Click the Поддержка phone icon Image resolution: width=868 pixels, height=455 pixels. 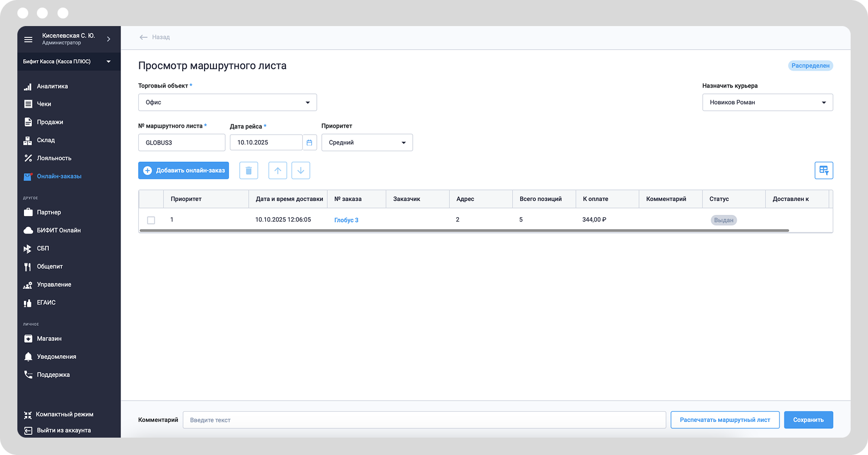coord(28,375)
